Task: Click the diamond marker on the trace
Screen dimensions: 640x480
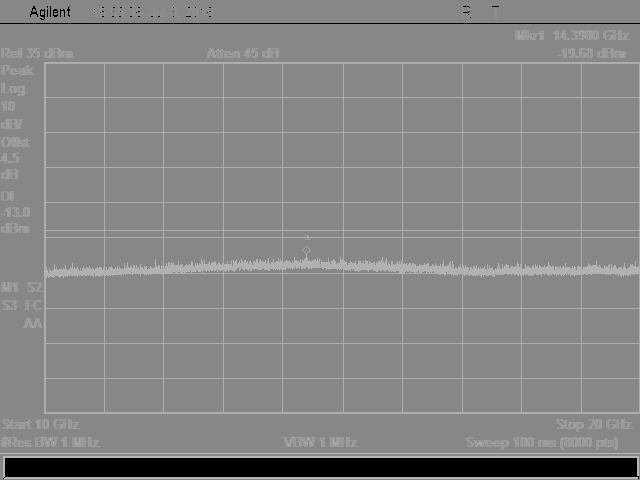Action: [307, 250]
